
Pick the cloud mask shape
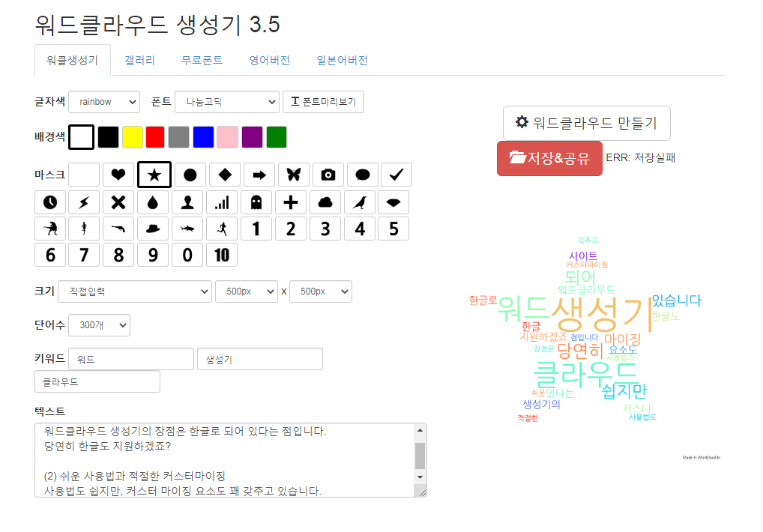tap(325, 201)
